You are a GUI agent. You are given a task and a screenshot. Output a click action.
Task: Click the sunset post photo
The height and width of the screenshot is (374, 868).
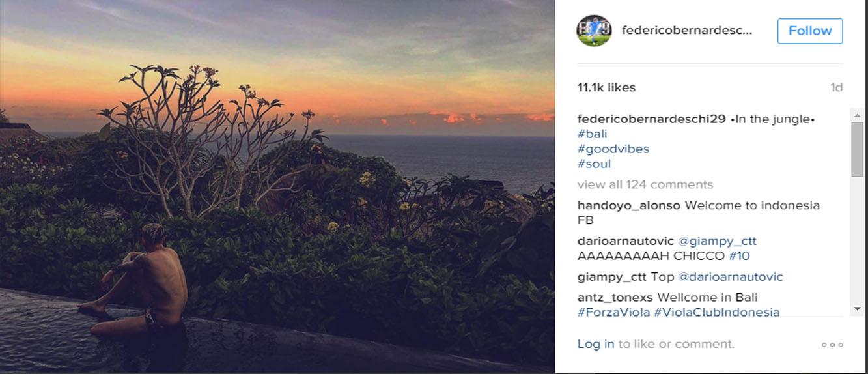277,186
